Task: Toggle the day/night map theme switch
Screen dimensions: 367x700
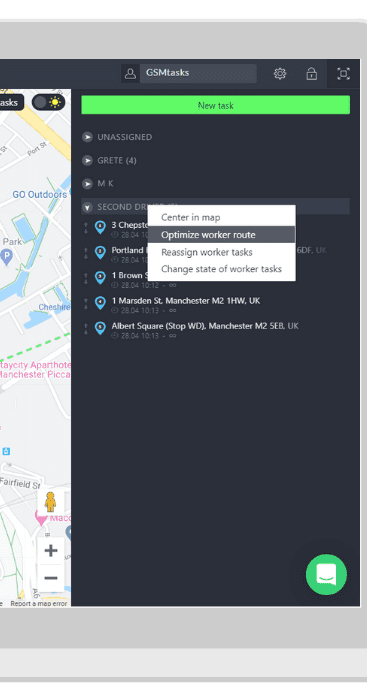Action: click(49, 102)
